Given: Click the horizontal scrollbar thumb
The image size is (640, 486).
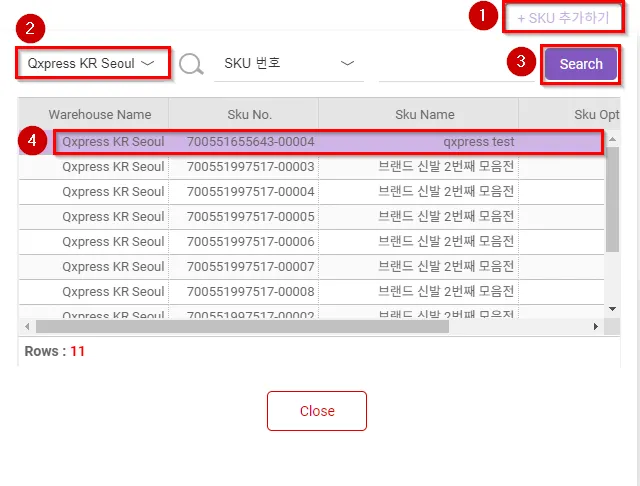Looking at the screenshot, I should [242, 326].
